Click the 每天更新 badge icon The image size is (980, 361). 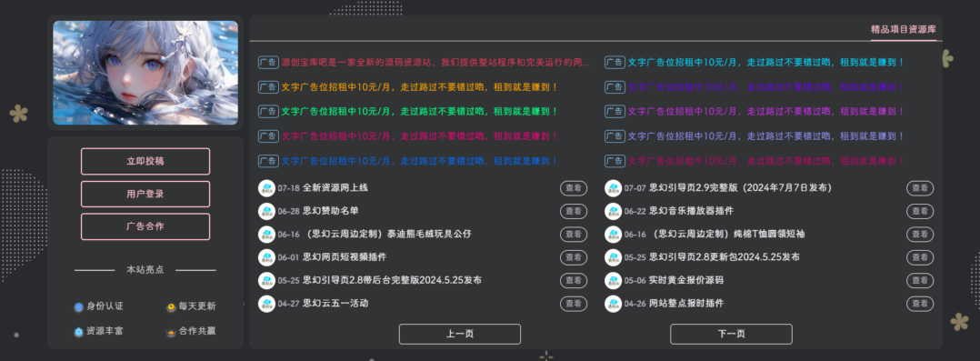tap(171, 307)
